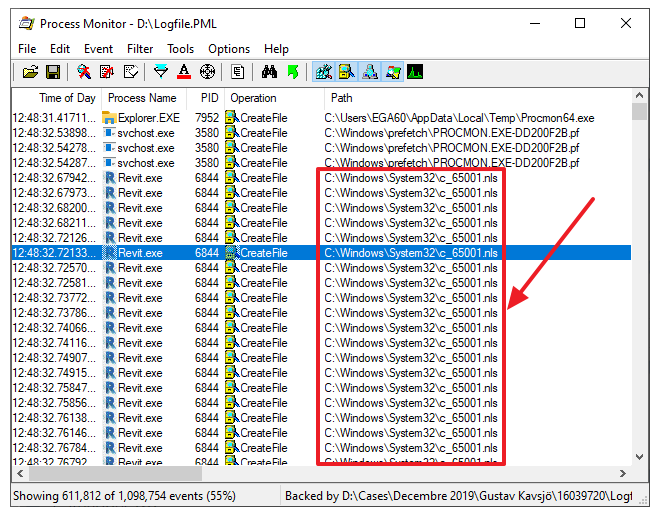
Task: Sort by the Process Name column header
Action: pyautogui.click(x=142, y=98)
